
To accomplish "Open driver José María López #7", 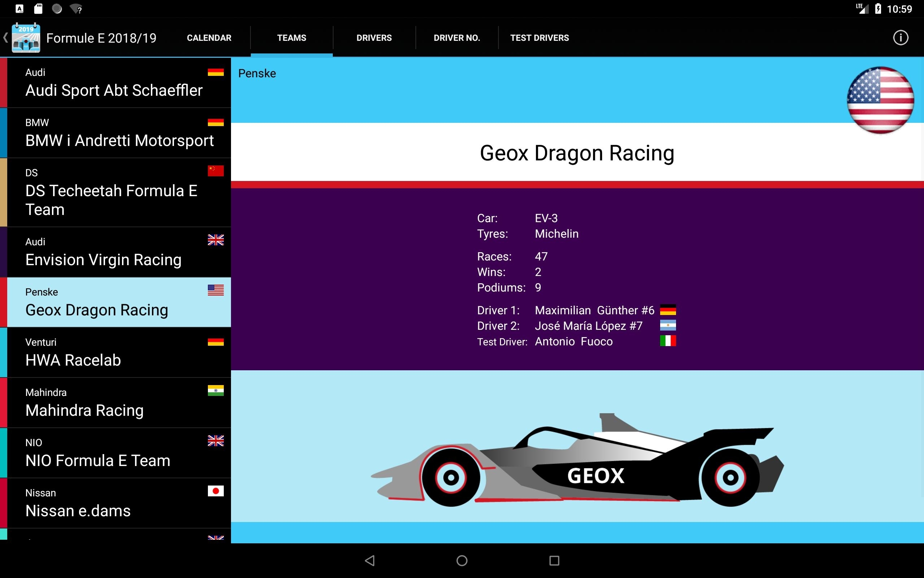I will pyautogui.click(x=588, y=326).
